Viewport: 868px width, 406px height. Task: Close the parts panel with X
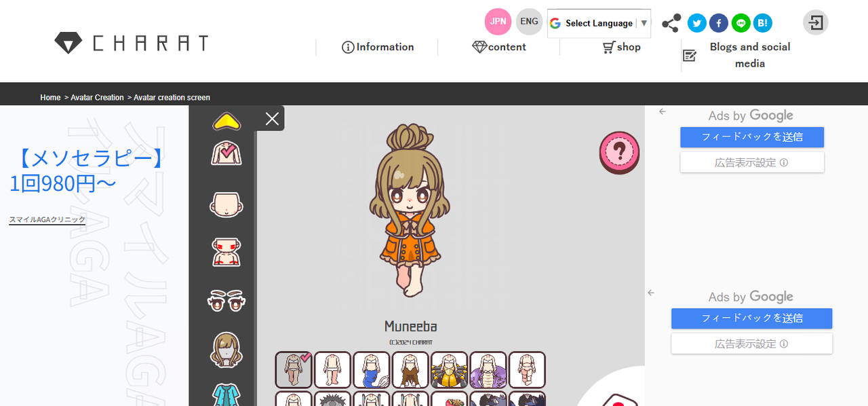(272, 119)
